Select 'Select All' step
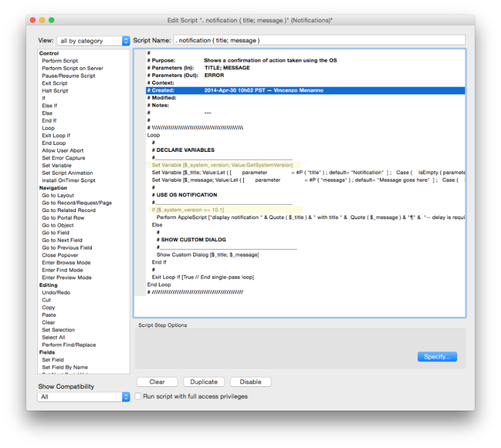Image resolution: width=501 pixels, height=448 pixels. click(53, 337)
